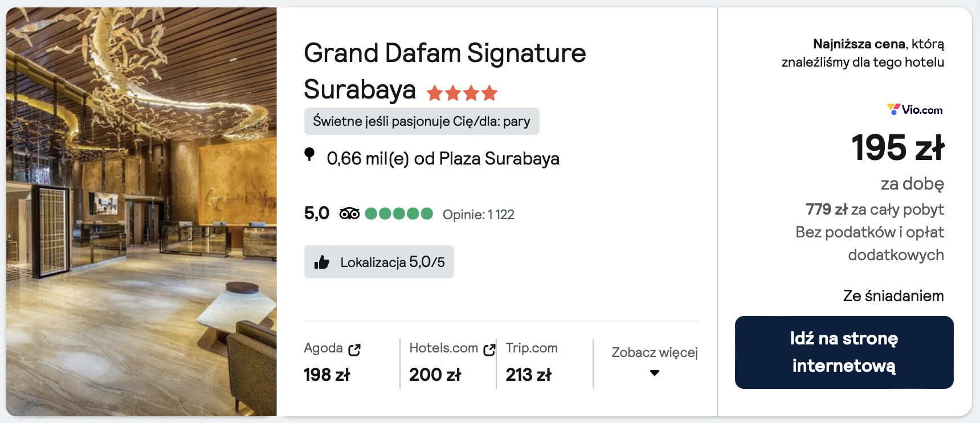Open the Opinie: 1 122 reviews link
This screenshot has height=423, width=980.
point(479,215)
